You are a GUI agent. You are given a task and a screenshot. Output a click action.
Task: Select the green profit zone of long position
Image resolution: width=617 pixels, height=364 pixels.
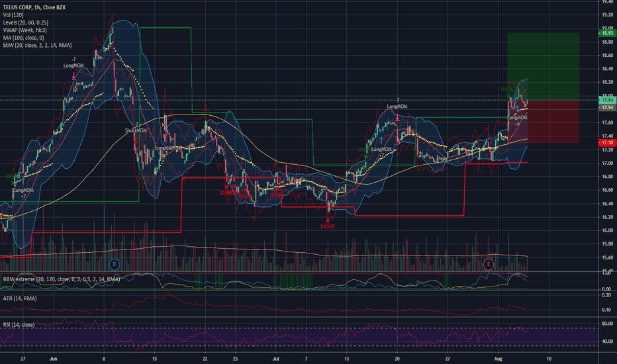pyautogui.click(x=543, y=66)
